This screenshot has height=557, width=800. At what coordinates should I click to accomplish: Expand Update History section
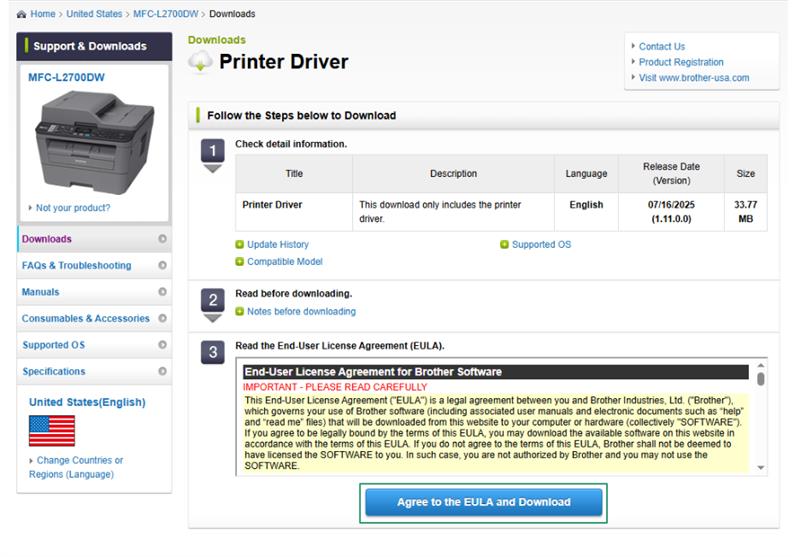[278, 244]
